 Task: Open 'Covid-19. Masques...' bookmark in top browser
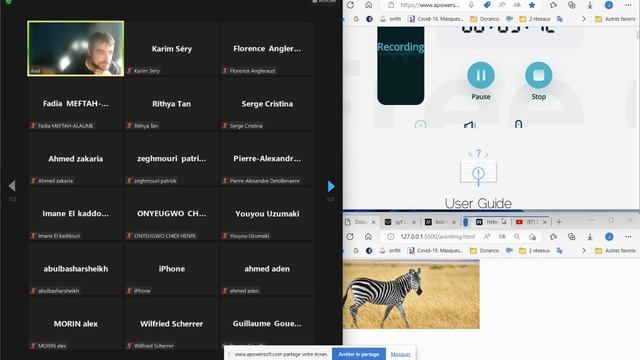[436, 19]
